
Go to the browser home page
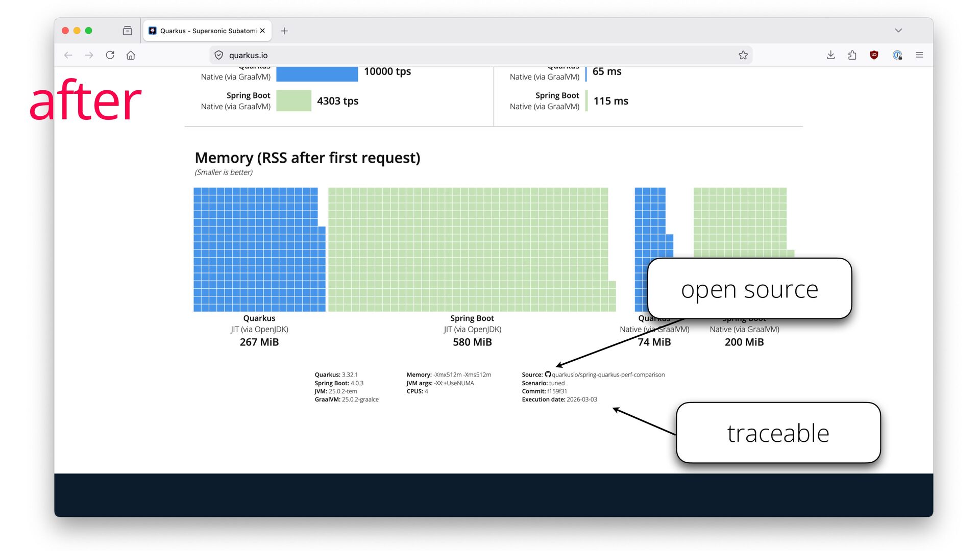click(x=131, y=55)
